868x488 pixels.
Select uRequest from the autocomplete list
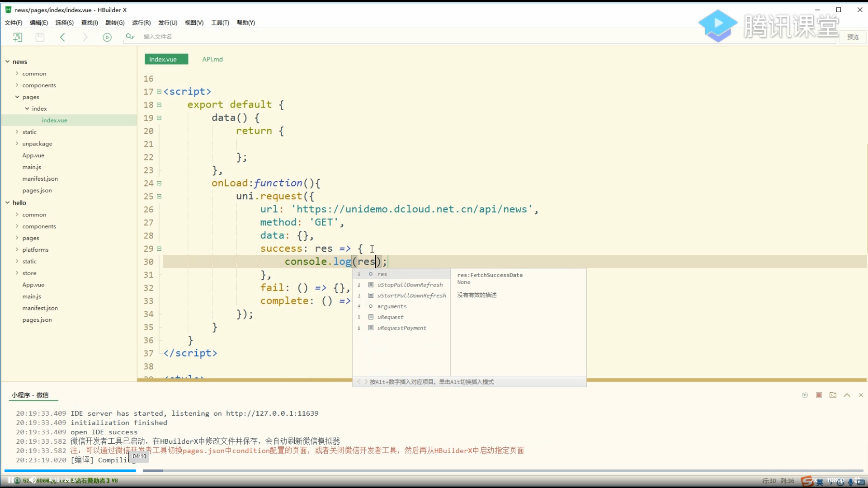click(x=390, y=317)
